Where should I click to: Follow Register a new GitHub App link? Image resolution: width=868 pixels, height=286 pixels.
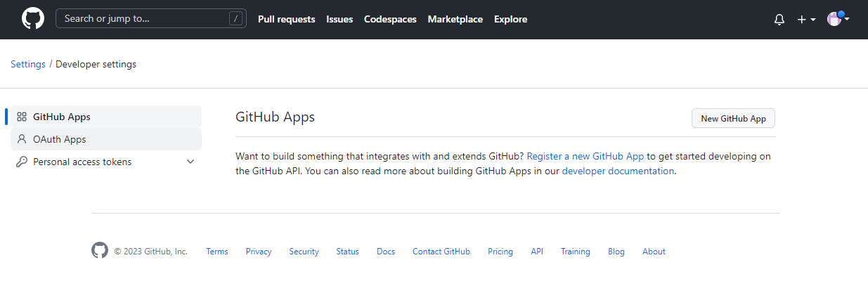coord(585,156)
